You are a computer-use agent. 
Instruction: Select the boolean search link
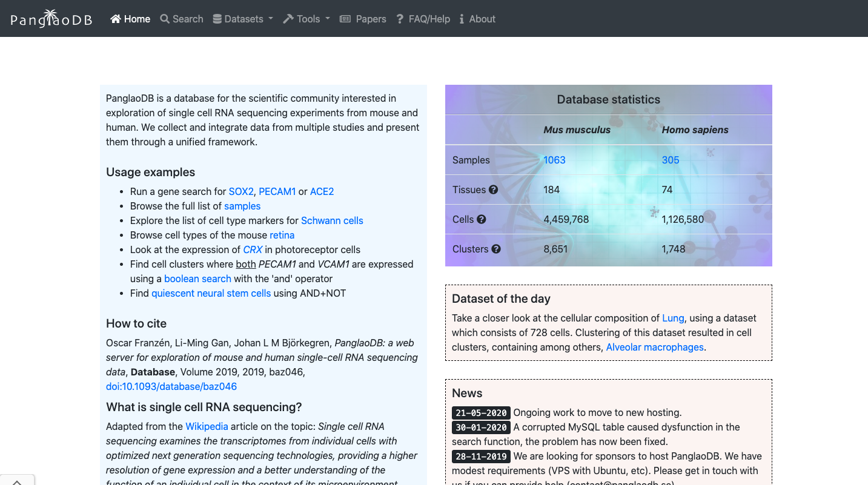pos(197,279)
